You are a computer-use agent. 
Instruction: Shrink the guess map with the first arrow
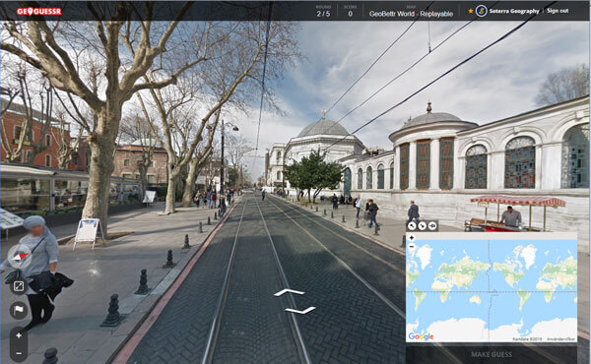(x=413, y=226)
